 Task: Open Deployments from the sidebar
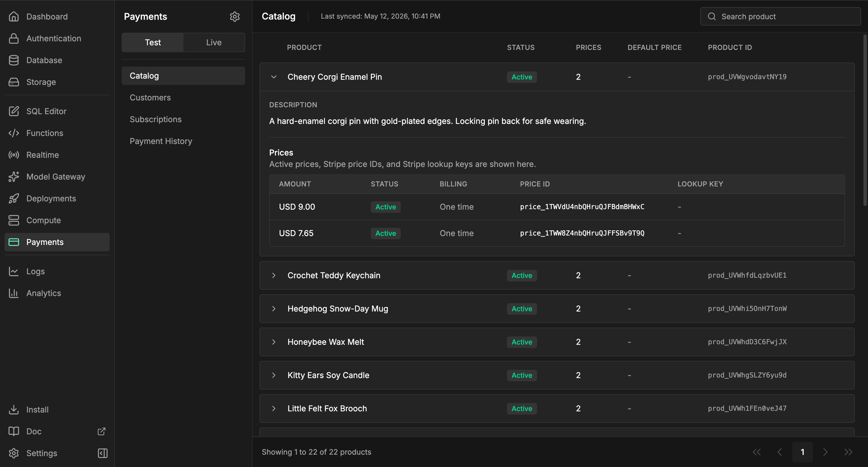[x=57, y=198]
